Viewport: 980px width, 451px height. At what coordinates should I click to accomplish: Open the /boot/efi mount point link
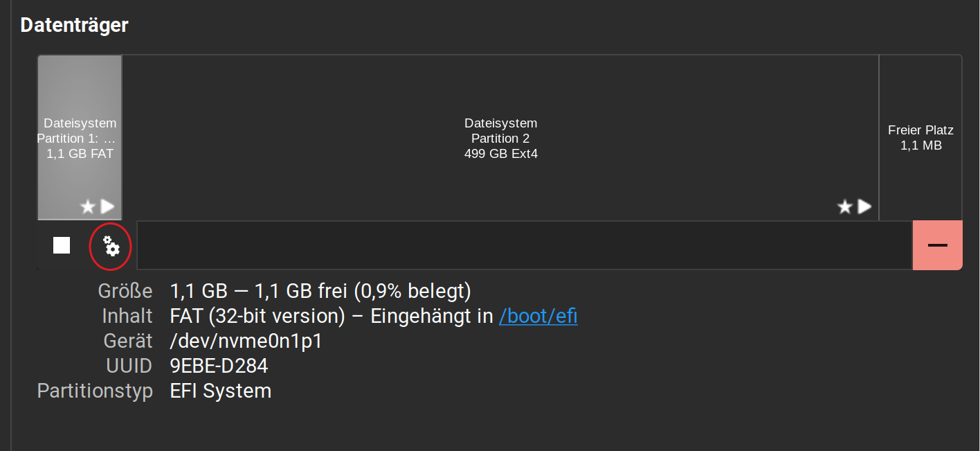click(538, 316)
